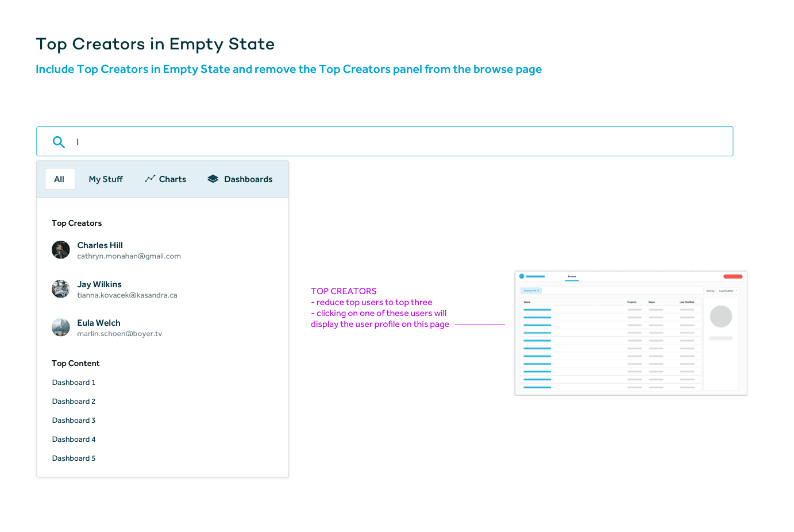Image resolution: width=794 pixels, height=532 pixels.
Task: Click Jay Wilkins' profile picture
Action: [61, 289]
